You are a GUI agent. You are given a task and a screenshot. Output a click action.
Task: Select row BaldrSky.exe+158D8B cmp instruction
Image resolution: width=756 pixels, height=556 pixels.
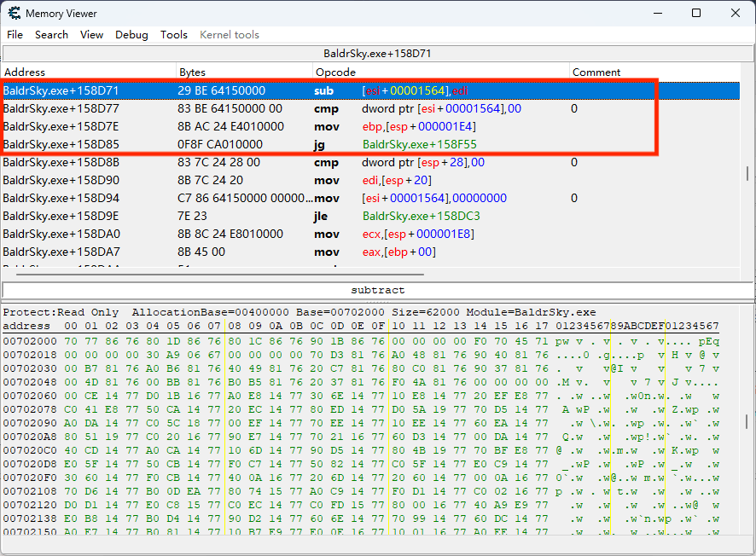(370, 162)
